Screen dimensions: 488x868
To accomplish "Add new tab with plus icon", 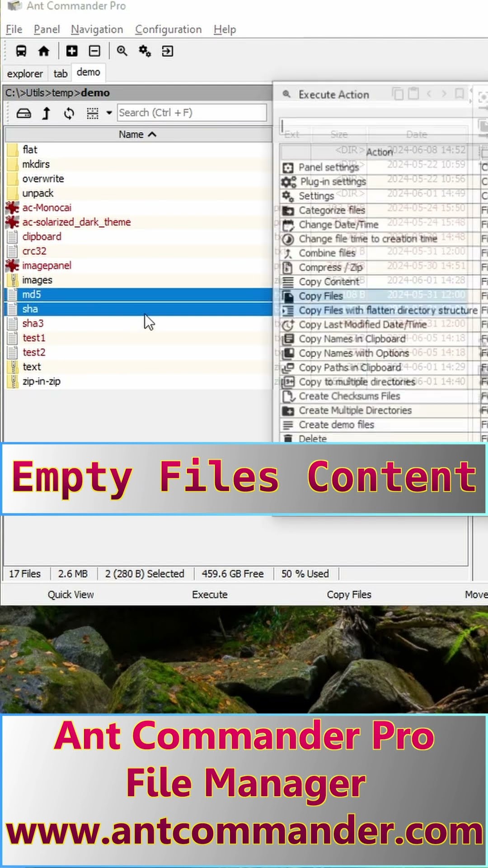I will pyautogui.click(x=72, y=51).
